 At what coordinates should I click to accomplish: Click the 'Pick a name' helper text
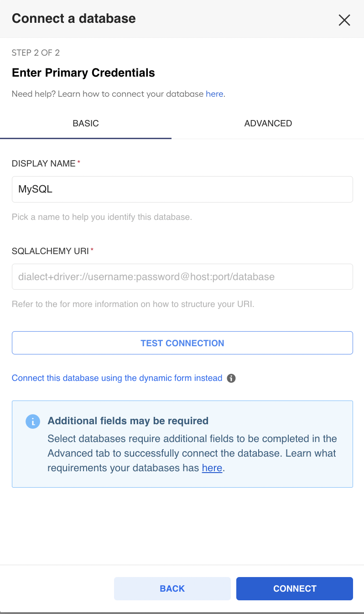pos(102,217)
